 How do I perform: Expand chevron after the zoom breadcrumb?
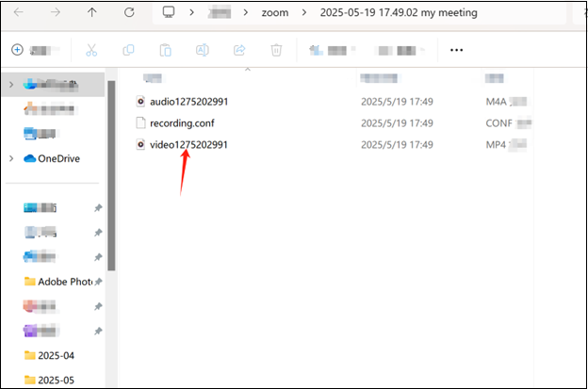[x=304, y=13]
